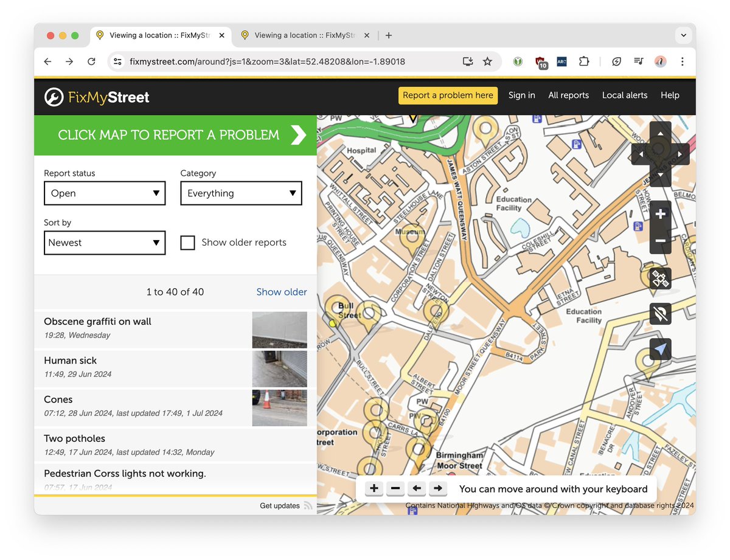Screen dimensions: 730x560
Task: Click the Show older link
Action: click(282, 292)
